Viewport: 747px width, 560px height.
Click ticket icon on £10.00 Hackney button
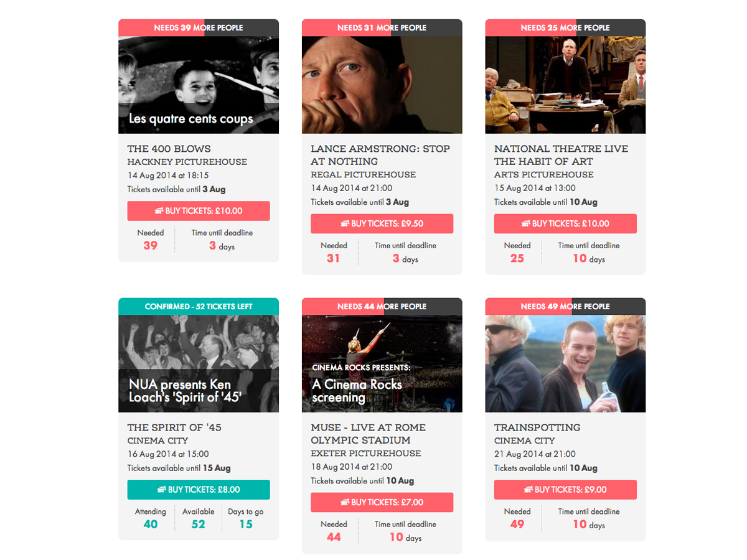(159, 211)
